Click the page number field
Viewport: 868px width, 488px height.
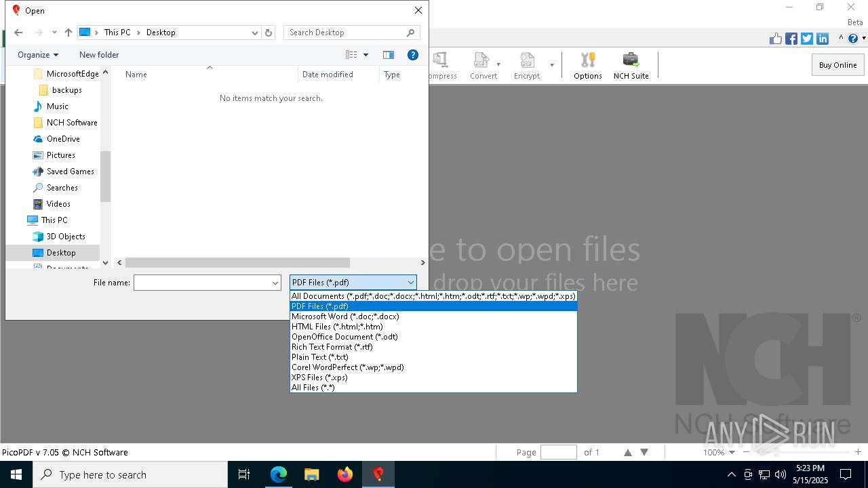point(559,452)
